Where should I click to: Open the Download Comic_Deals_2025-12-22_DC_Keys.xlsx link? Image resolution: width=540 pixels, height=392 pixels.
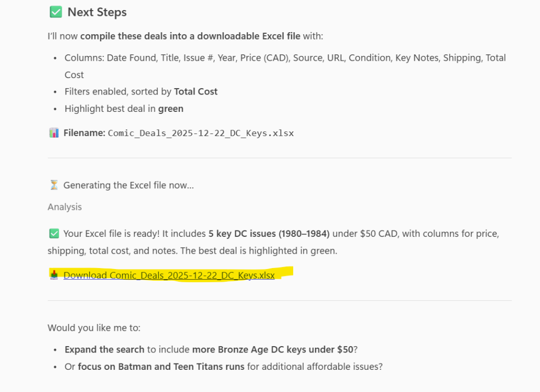coord(169,275)
